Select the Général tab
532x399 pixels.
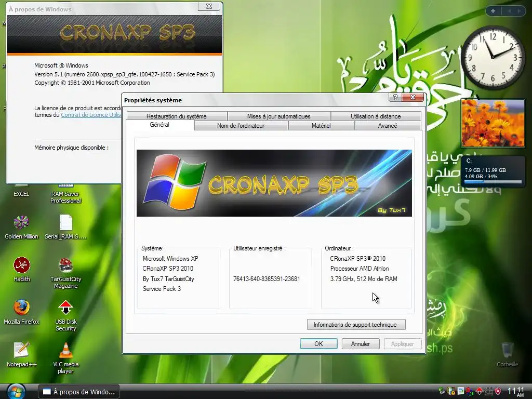[x=159, y=125]
